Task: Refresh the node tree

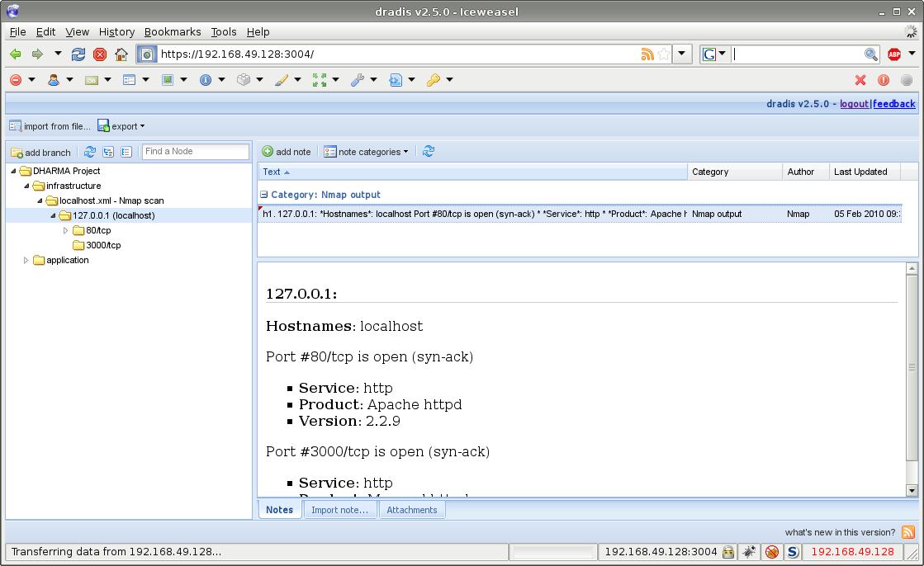Action: (x=89, y=152)
